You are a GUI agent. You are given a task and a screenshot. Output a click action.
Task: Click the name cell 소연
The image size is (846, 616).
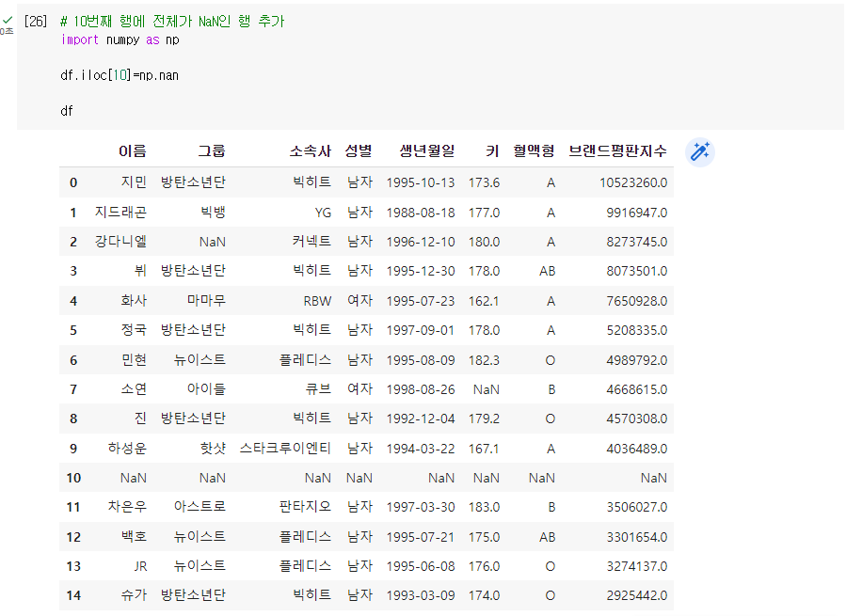[134, 389]
